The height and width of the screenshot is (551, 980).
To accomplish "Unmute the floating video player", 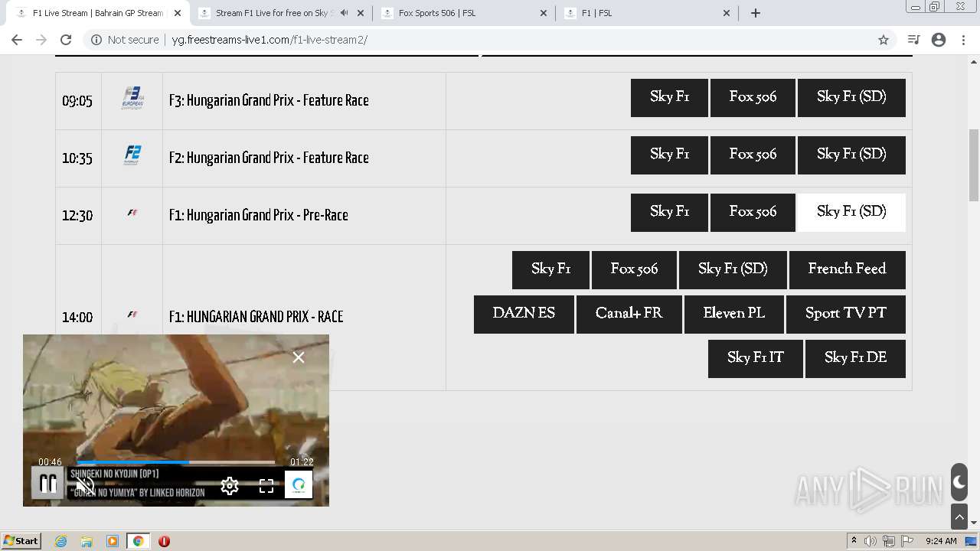I will (x=85, y=485).
